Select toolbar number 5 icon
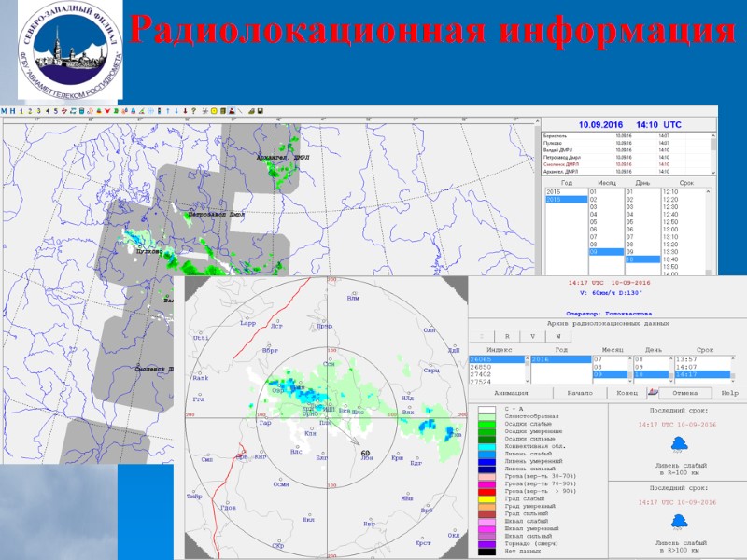The image size is (747, 560). [x=56, y=111]
